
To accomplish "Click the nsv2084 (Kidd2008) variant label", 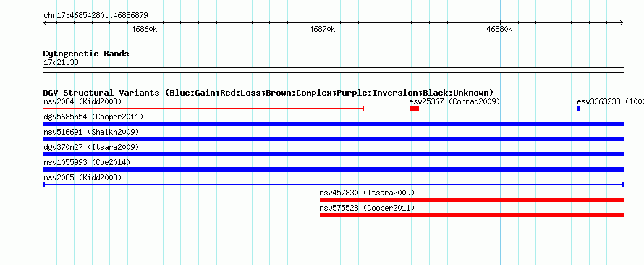I will click(82, 101).
